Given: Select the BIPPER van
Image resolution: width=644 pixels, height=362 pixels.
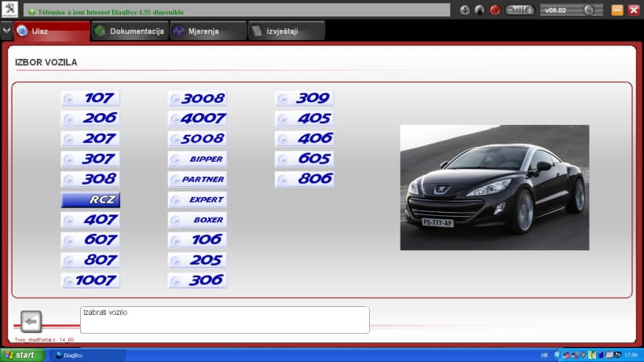Looking at the screenshot, I should (x=197, y=159).
